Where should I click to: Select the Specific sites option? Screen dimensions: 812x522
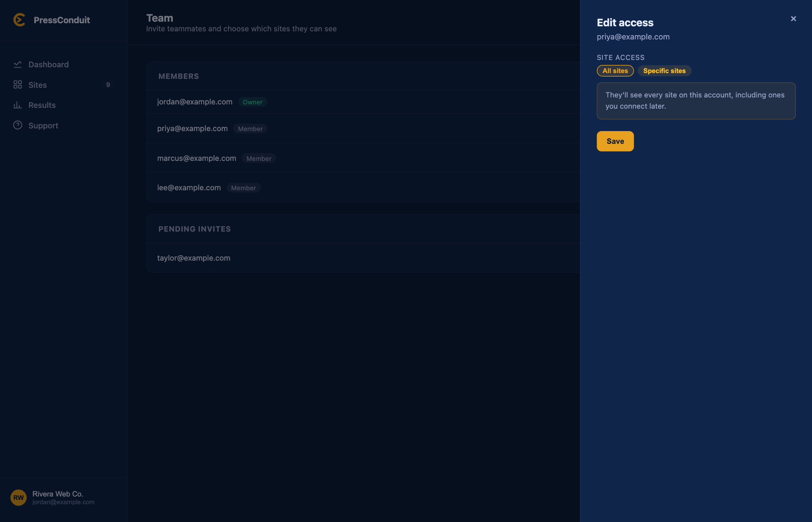coord(664,71)
